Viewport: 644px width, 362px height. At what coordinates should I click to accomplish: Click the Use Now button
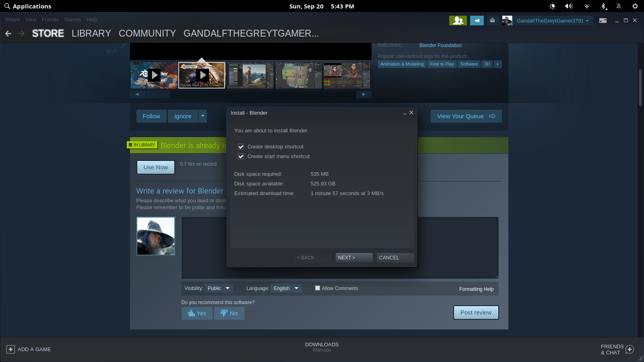pyautogui.click(x=156, y=167)
